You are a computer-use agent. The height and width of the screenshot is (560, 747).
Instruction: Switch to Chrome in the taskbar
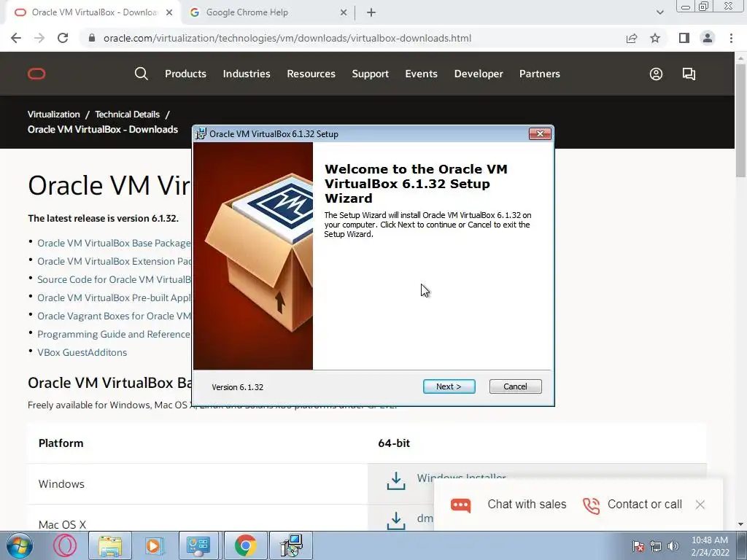click(x=245, y=545)
